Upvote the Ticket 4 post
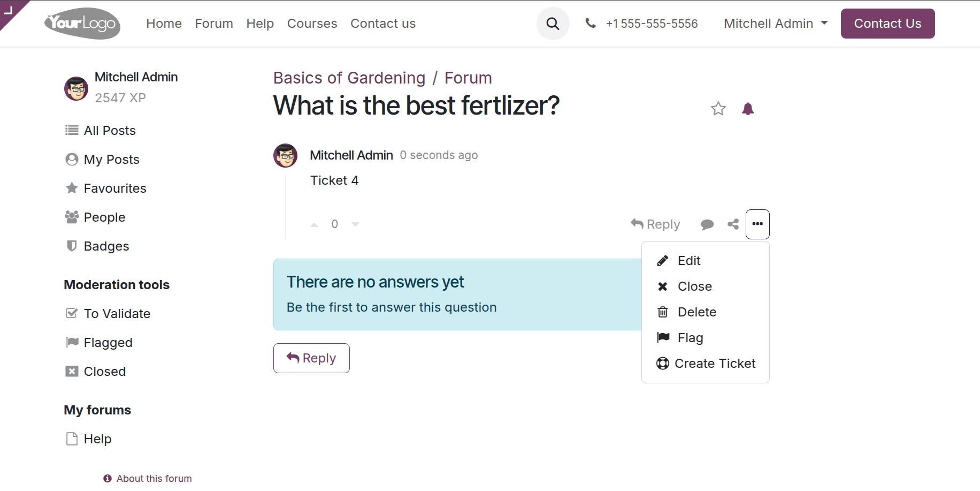Viewport: 980px width, 491px height. click(x=314, y=224)
